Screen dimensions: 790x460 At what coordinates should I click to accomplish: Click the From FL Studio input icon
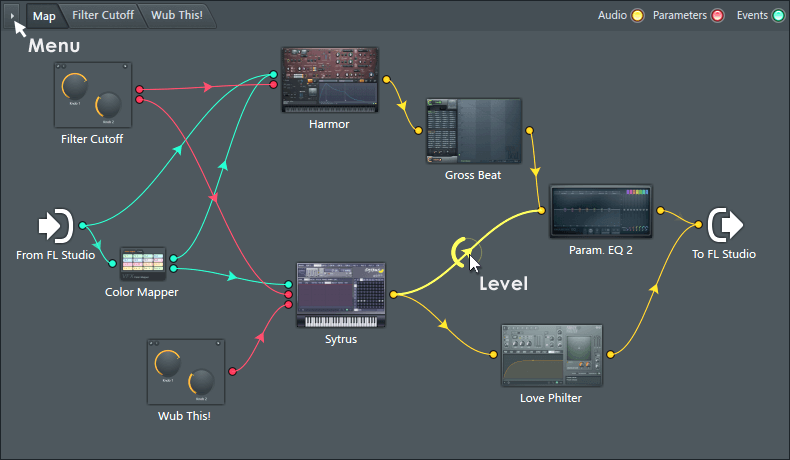click(56, 227)
